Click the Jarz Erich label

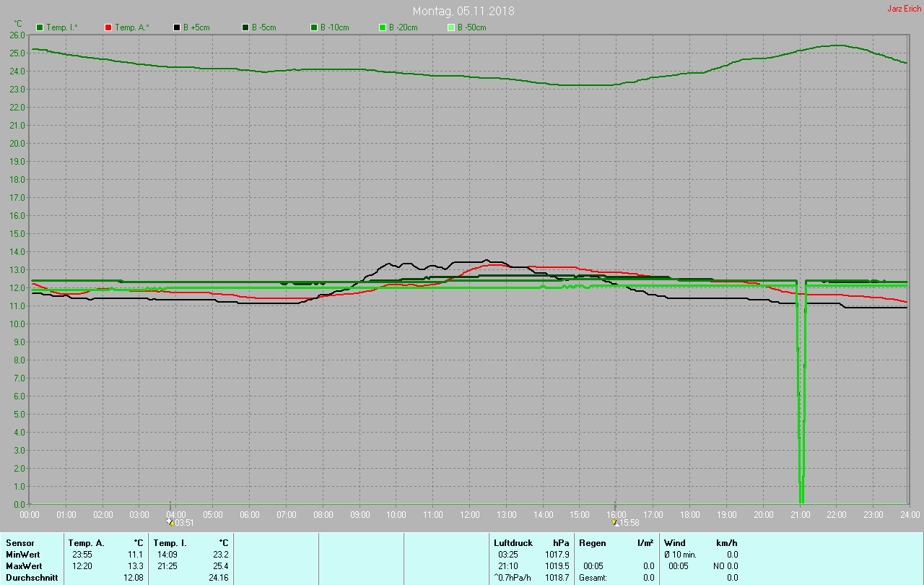pos(903,9)
